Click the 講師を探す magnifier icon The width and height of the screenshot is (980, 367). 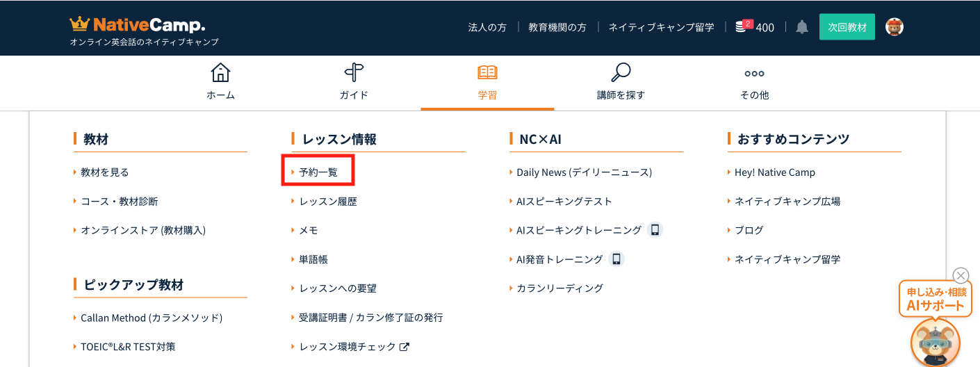pos(620,73)
